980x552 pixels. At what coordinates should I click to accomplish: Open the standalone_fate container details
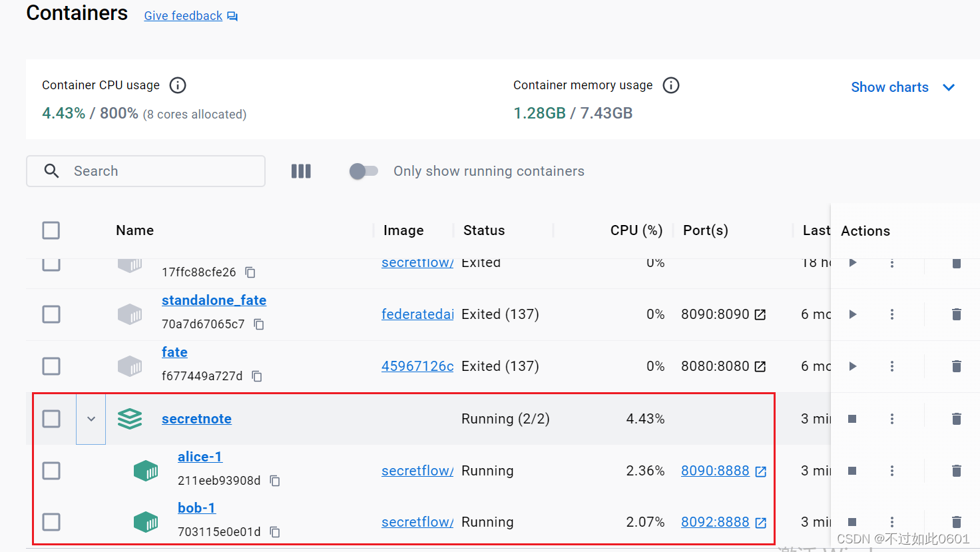(x=214, y=300)
